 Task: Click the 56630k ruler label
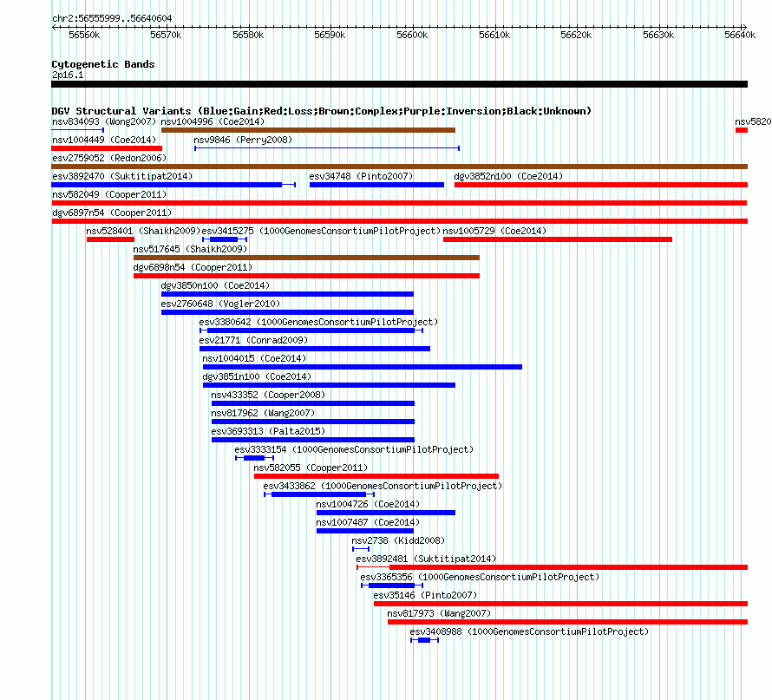pyautogui.click(x=658, y=35)
